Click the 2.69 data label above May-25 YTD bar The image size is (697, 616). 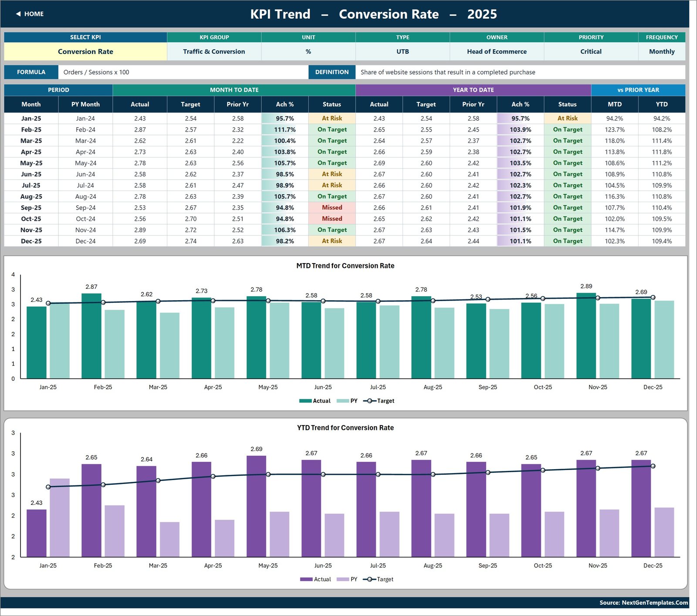point(257,449)
